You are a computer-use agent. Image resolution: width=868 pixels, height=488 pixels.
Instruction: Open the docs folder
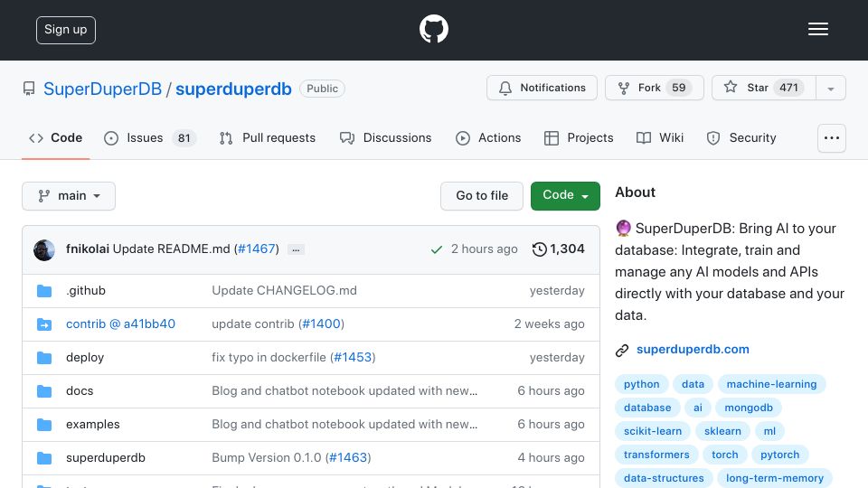pyautogui.click(x=80, y=390)
